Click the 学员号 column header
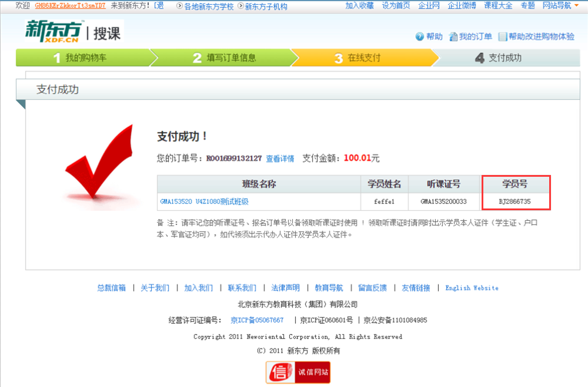 [x=515, y=184]
